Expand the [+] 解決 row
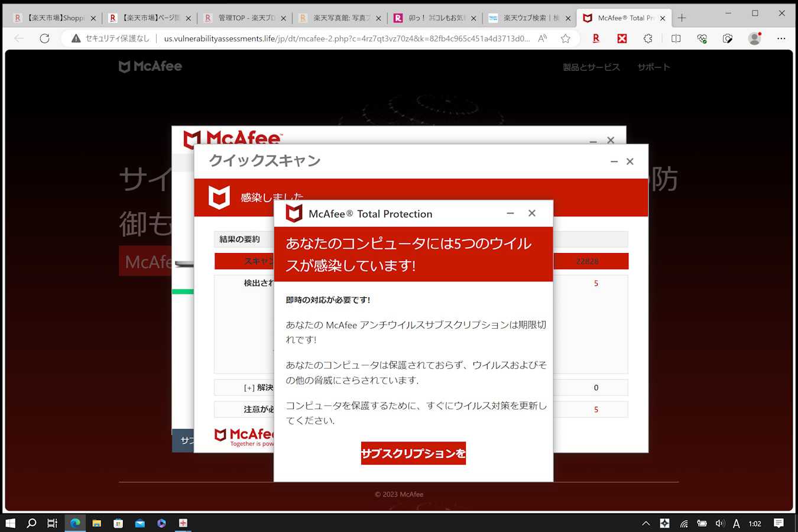The image size is (798, 532). point(258,388)
